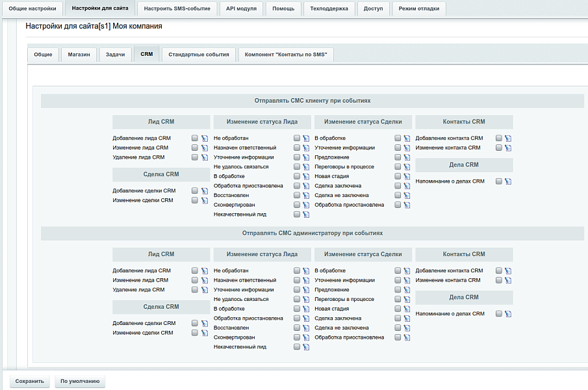Click template icon beside client 'Напоминание о делах CRM'
The image size is (588, 390).
(508, 181)
